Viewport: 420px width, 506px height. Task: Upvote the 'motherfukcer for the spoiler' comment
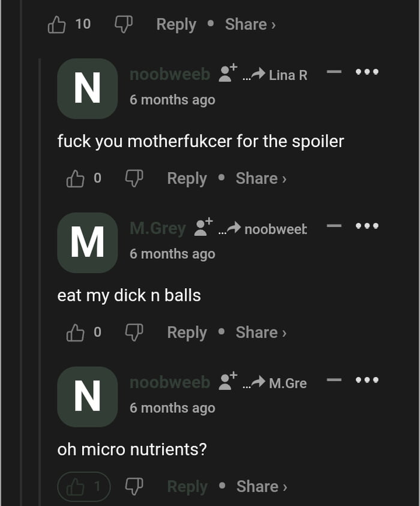click(76, 179)
